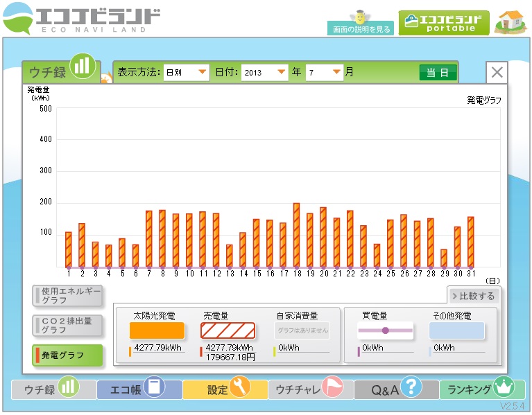Click the 比較する compare button

[474, 296]
